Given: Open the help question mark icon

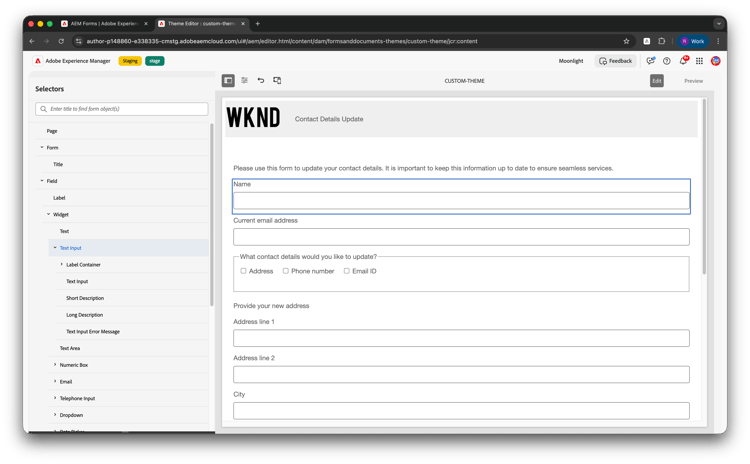Looking at the screenshot, I should (x=667, y=61).
